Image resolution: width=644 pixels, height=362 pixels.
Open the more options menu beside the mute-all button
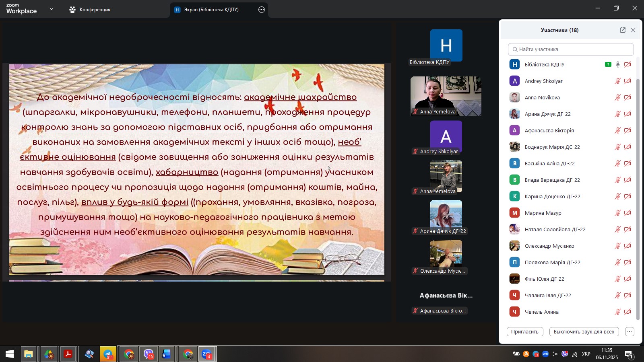[630, 332]
